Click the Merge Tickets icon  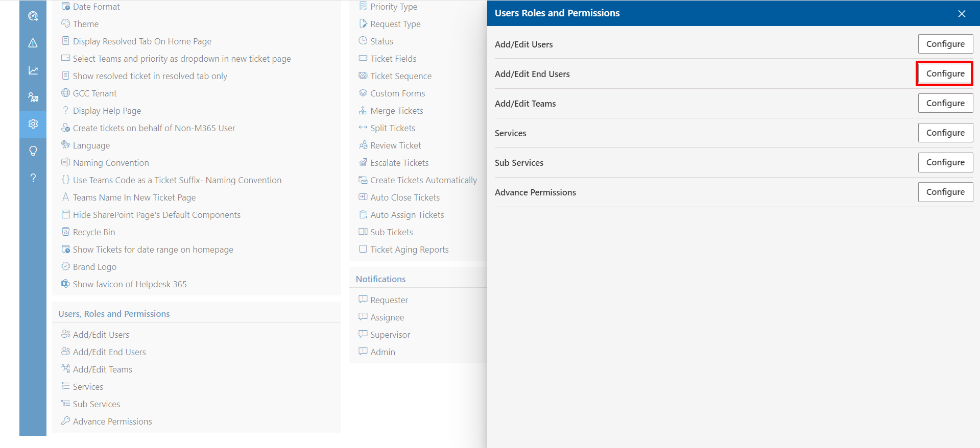[363, 110]
